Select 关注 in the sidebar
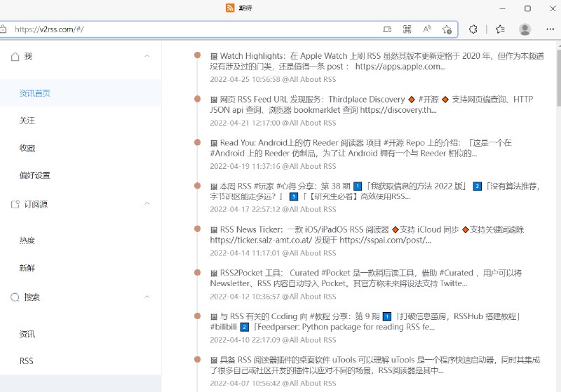This screenshot has width=561, height=392. click(27, 121)
